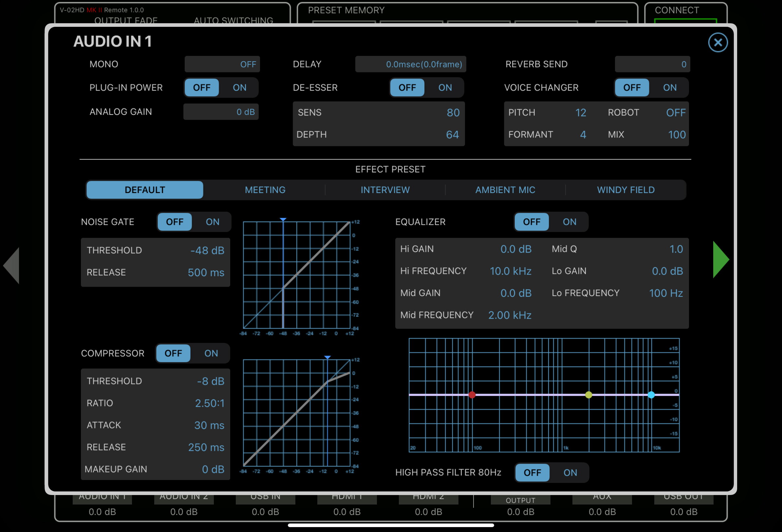Open the MONO value selector
Viewport: 782px width, 532px height.
click(222, 64)
